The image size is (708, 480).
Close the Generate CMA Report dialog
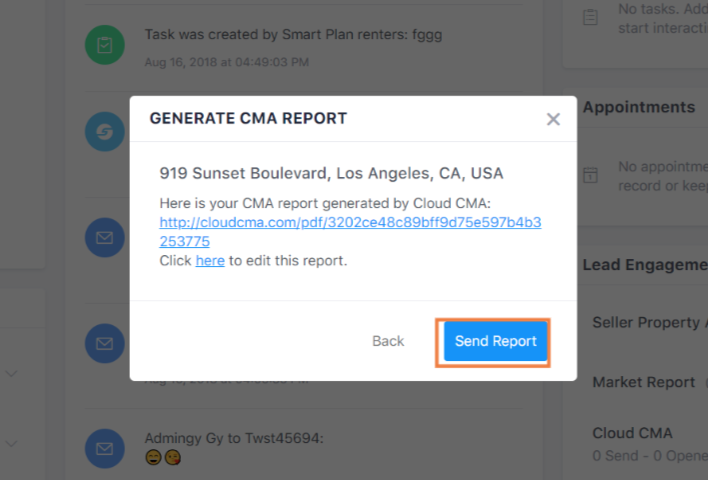coord(553,119)
